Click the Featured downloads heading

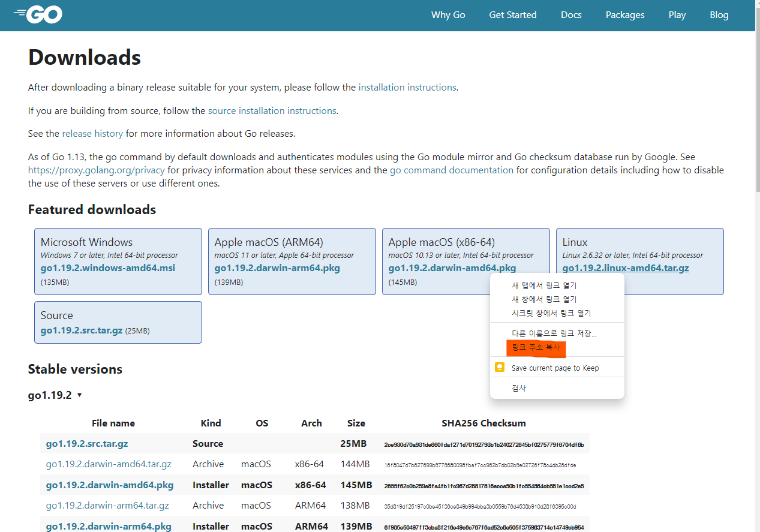[92, 210]
